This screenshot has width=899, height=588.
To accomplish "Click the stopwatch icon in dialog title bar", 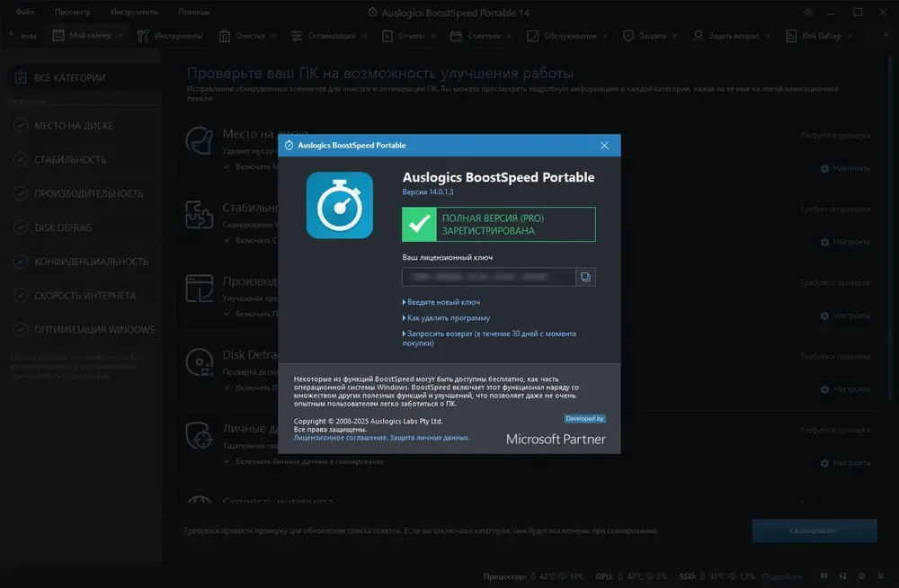I will [x=289, y=145].
